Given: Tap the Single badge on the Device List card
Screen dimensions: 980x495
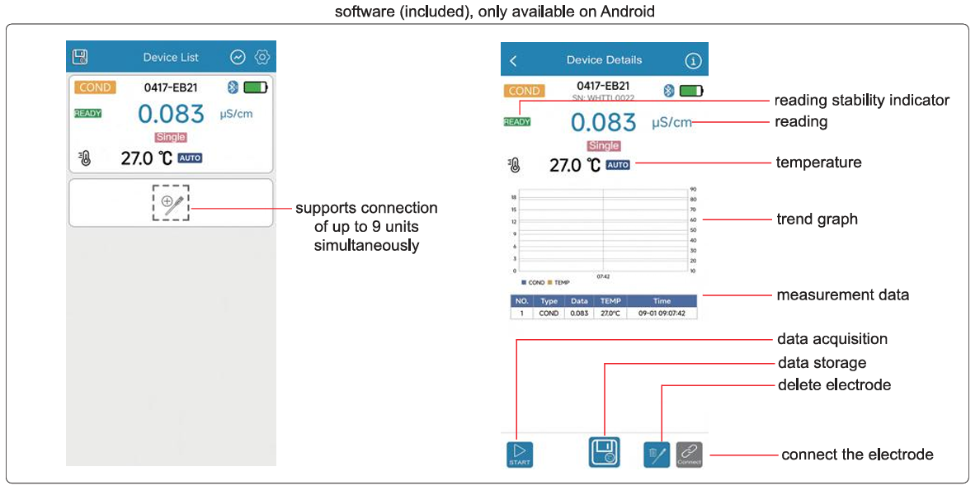Looking at the screenshot, I should 171,137.
